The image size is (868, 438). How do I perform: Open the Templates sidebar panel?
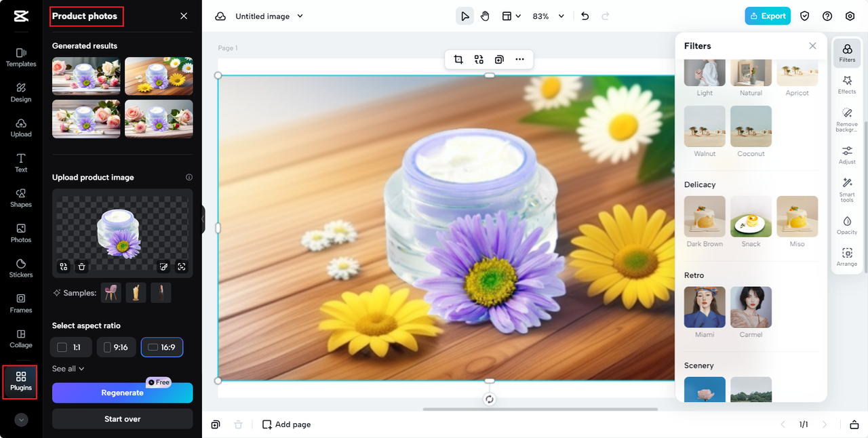pyautogui.click(x=21, y=57)
